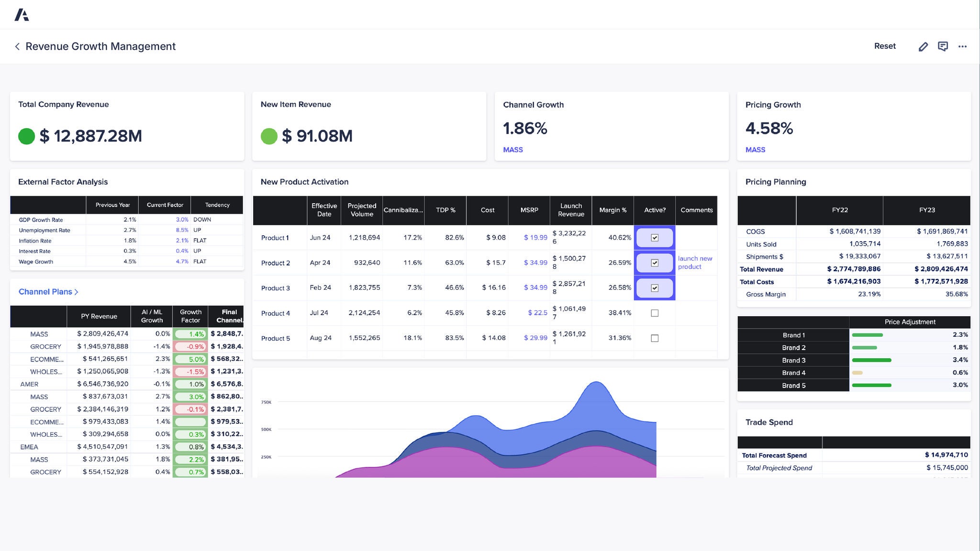
Task: Enable the Active checkbox for Product 4
Action: pos(654,313)
